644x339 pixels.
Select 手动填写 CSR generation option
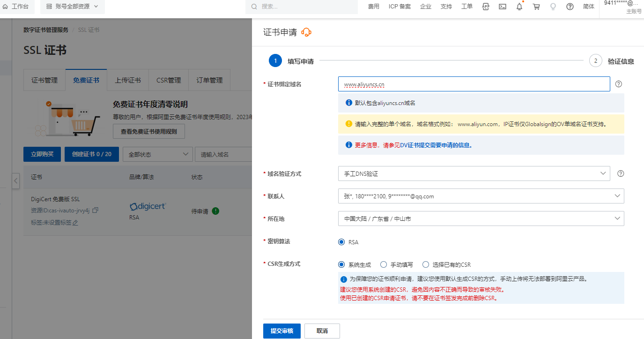tap(384, 264)
